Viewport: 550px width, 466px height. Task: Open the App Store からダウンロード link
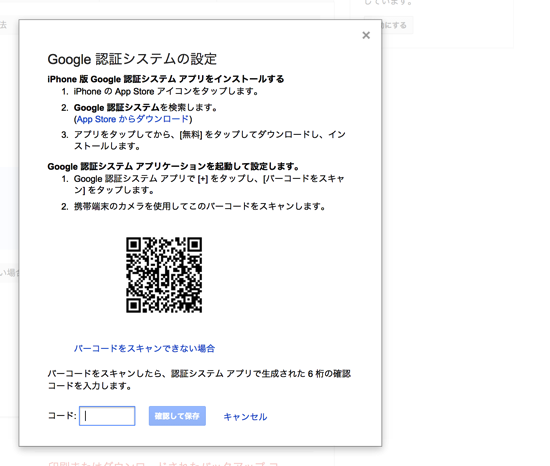[x=133, y=119]
